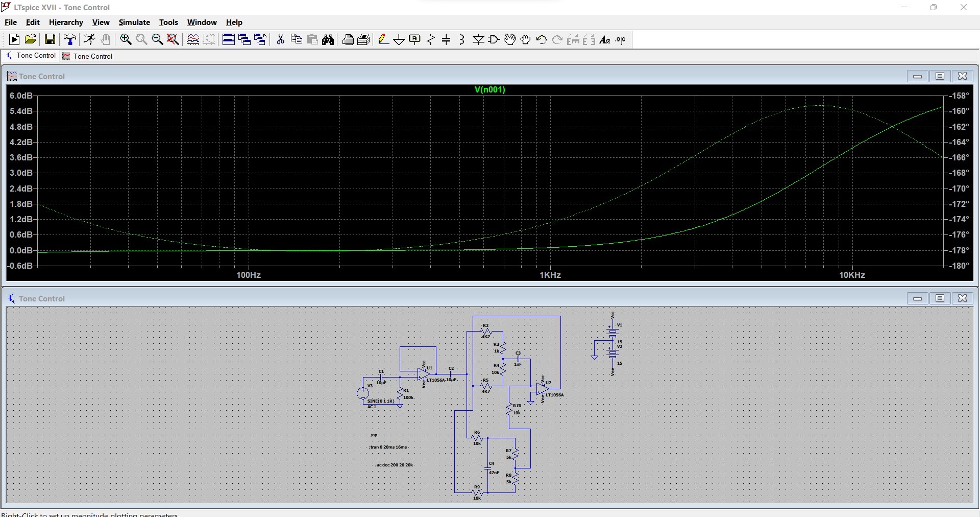This screenshot has height=517, width=980.
Task: Click the New Schematic toolbar icon
Action: (x=14, y=39)
